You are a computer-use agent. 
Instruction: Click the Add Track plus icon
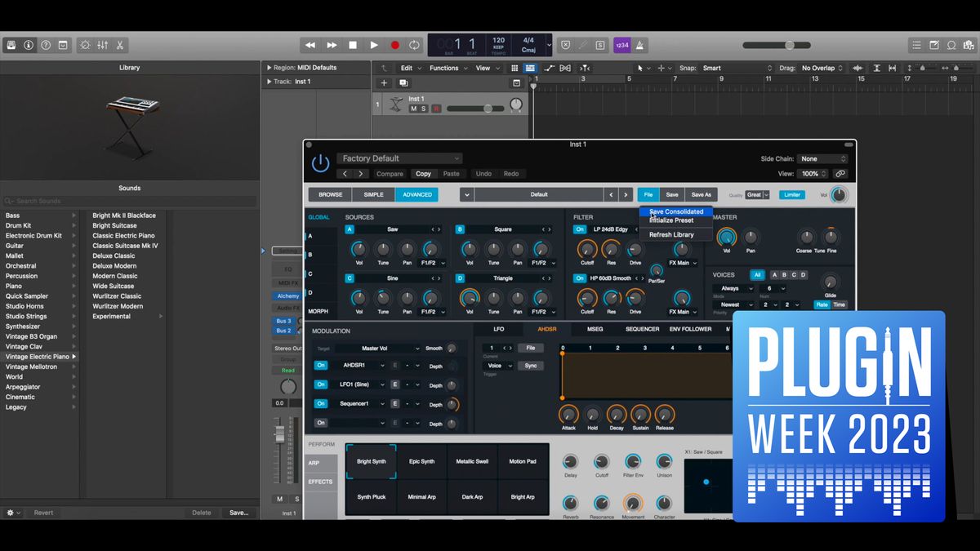coord(383,82)
